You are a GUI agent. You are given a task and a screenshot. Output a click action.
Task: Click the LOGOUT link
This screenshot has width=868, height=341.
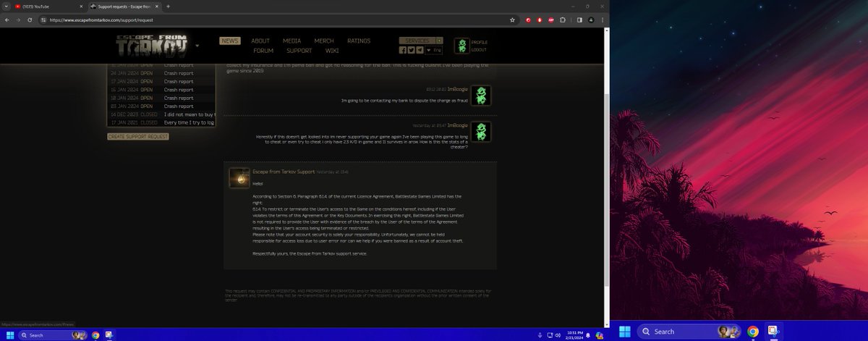479,49
